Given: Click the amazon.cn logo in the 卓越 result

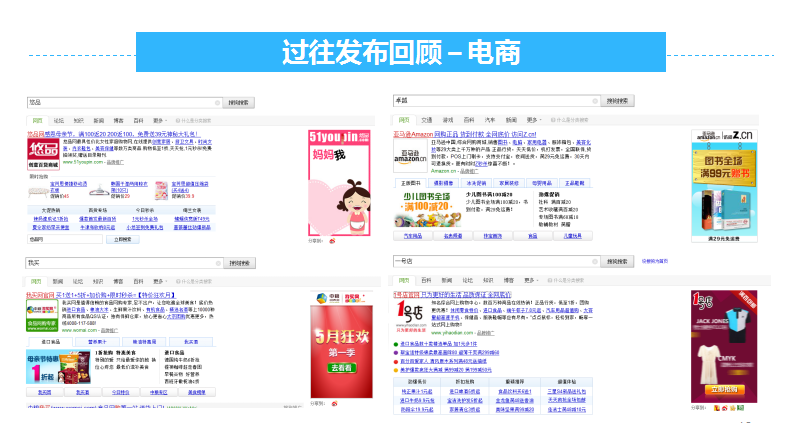Looking at the screenshot, I should point(410,154).
